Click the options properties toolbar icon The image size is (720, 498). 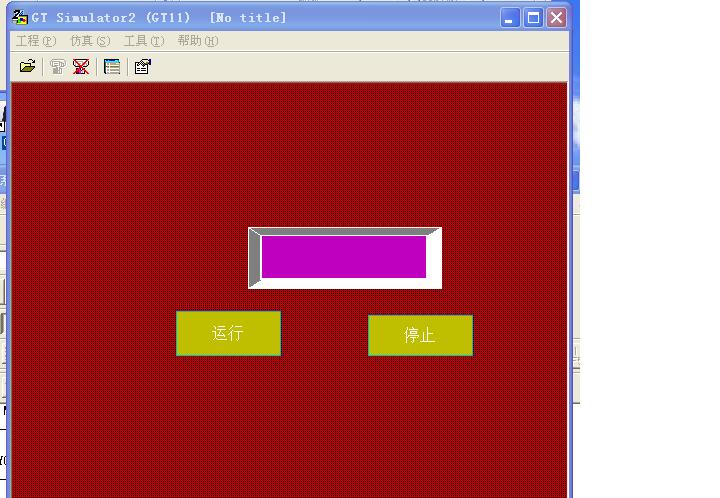142,67
